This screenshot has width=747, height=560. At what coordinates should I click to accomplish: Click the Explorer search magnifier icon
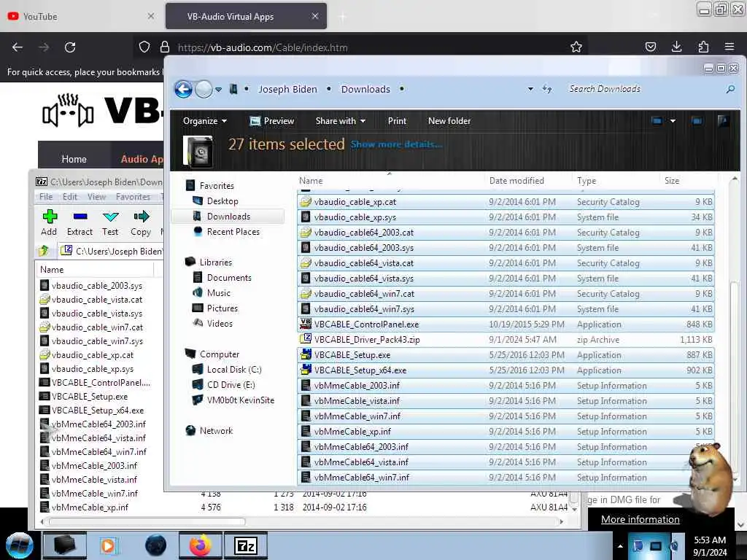(x=730, y=89)
